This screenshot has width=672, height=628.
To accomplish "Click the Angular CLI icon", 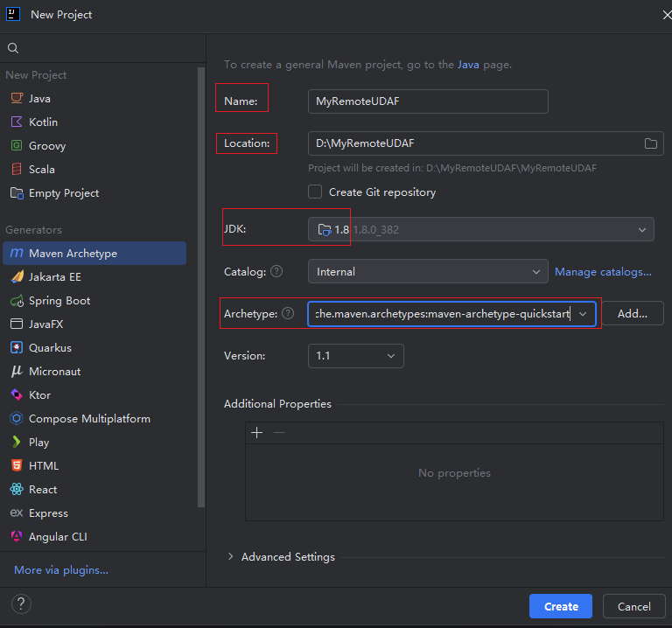I will tap(17, 536).
